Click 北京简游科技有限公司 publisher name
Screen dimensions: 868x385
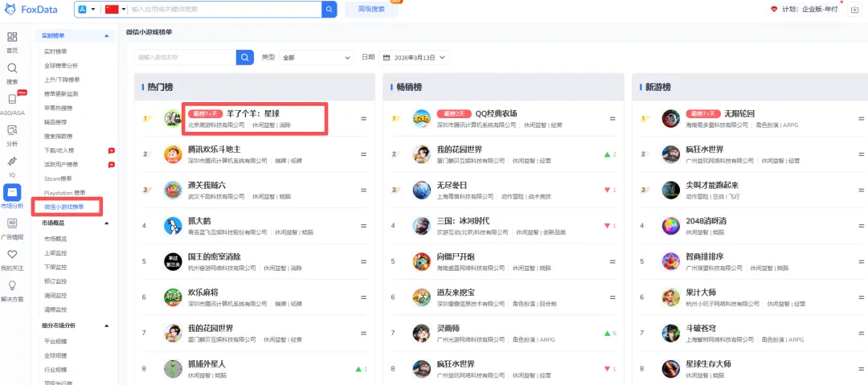pyautogui.click(x=216, y=125)
